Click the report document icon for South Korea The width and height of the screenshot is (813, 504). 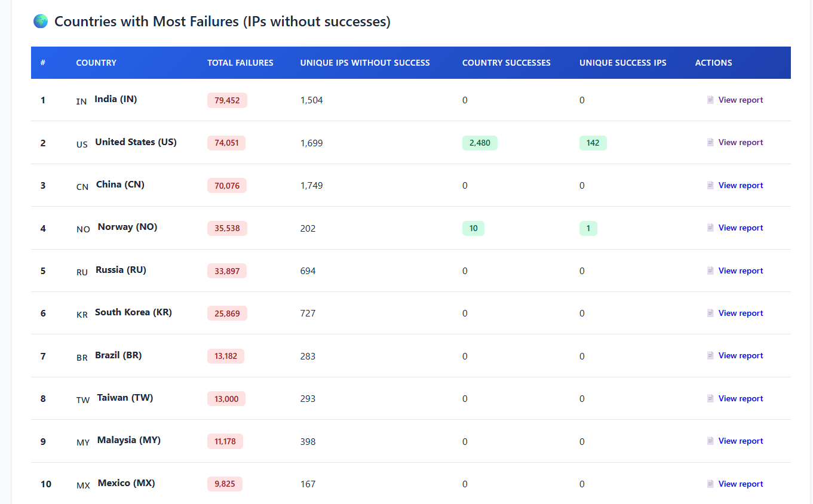[x=710, y=314]
